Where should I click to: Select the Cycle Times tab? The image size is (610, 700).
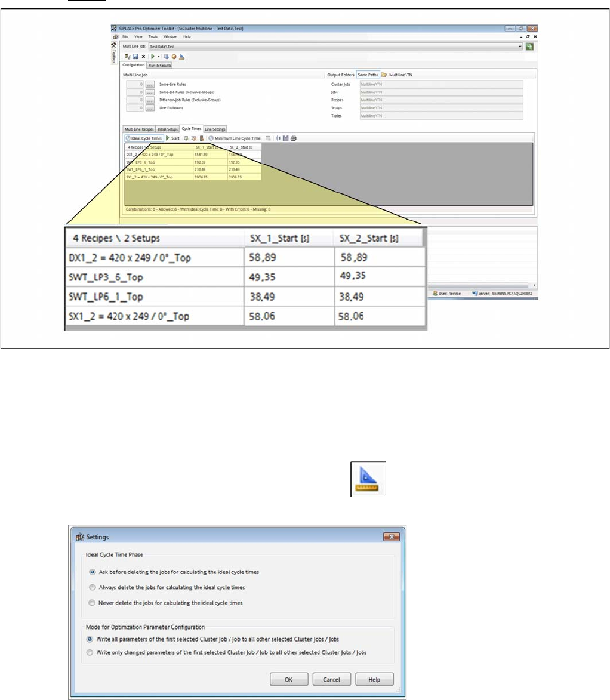pyautogui.click(x=192, y=128)
